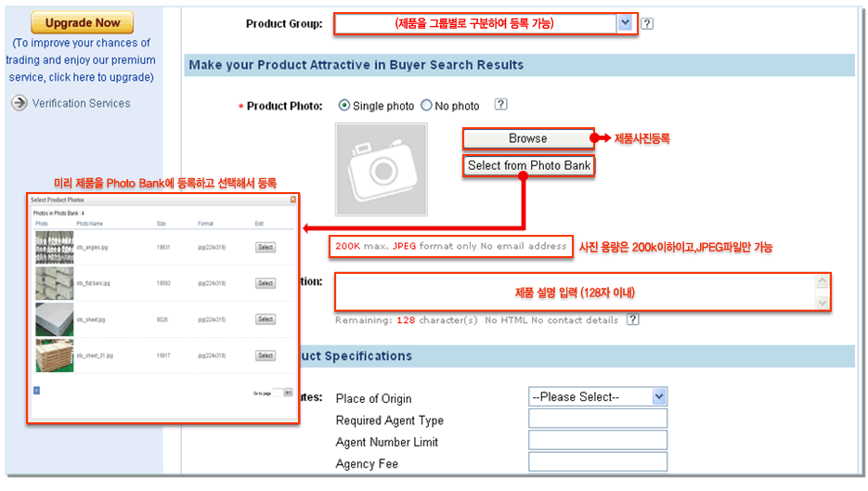Click the help icon beside Product Group

[x=646, y=24]
